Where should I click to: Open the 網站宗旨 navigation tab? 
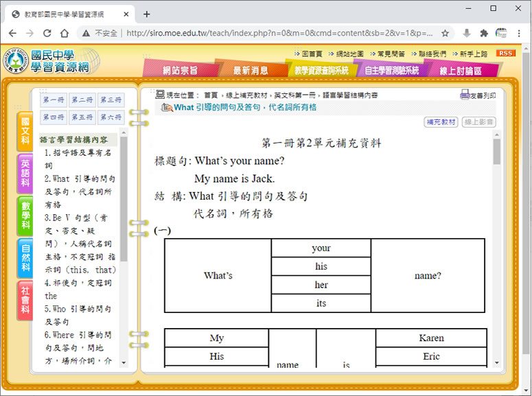(180, 70)
